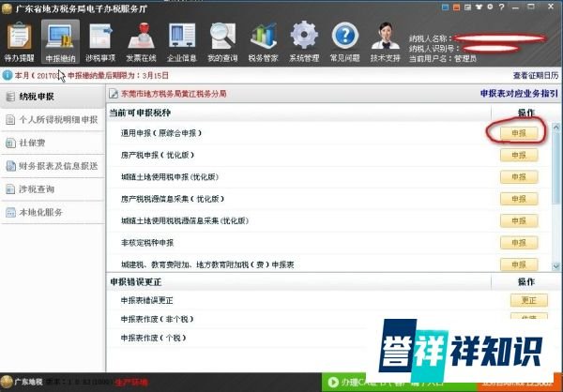Click the 生产环境 status bar label
Screen dimensions: 563x392
click(131, 383)
